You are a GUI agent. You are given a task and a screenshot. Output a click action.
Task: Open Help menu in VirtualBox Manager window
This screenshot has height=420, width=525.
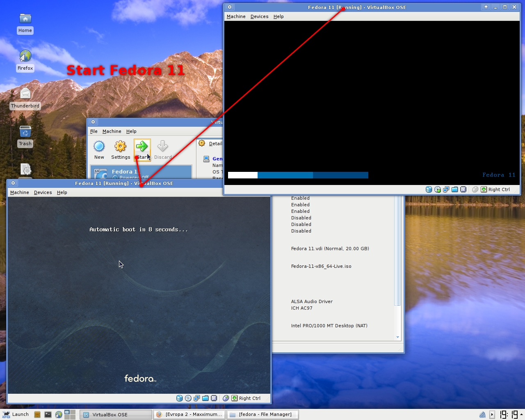pyautogui.click(x=131, y=131)
